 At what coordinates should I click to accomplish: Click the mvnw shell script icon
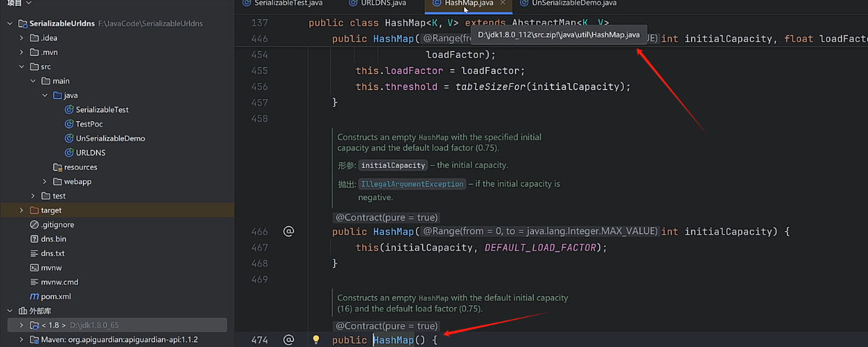click(34, 268)
